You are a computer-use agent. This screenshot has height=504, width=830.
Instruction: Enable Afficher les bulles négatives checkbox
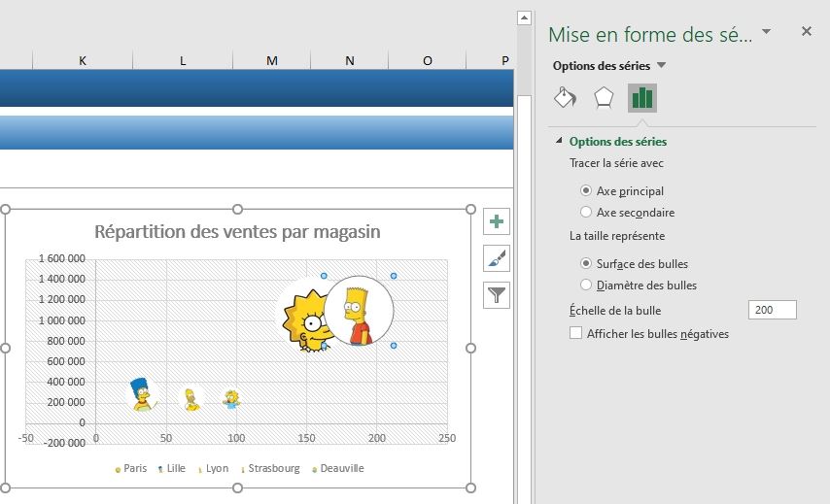point(575,333)
